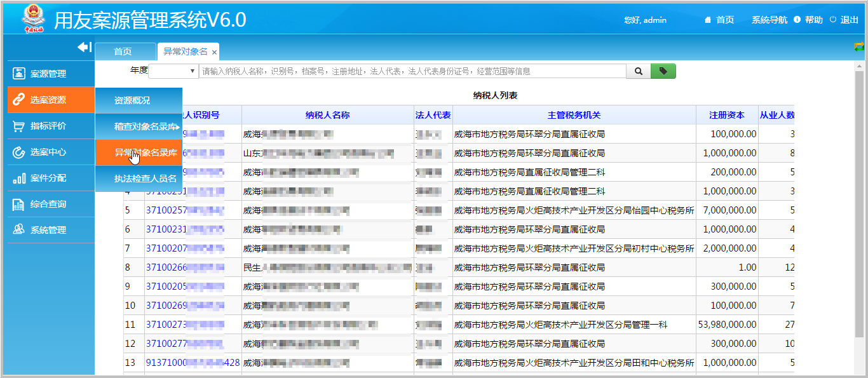This screenshot has height=378, width=868.
Task: Click the 用友案源管理系统V6.0 title
Action: [150, 20]
